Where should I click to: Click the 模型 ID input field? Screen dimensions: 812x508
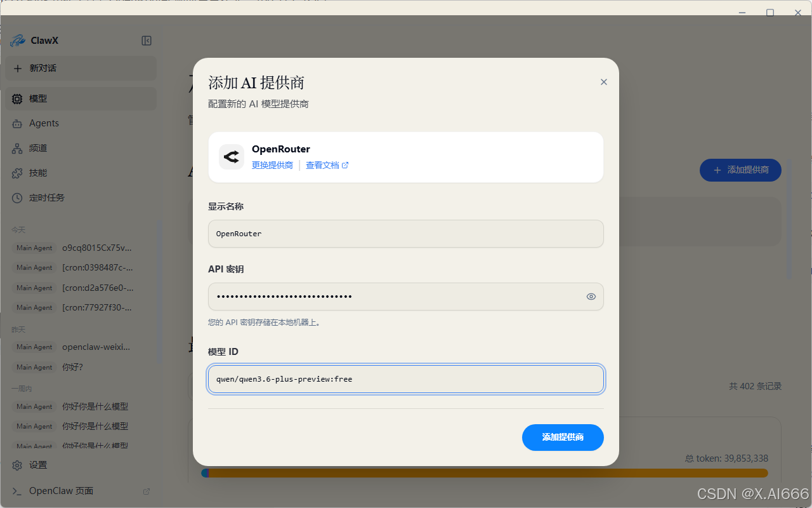[x=406, y=379]
